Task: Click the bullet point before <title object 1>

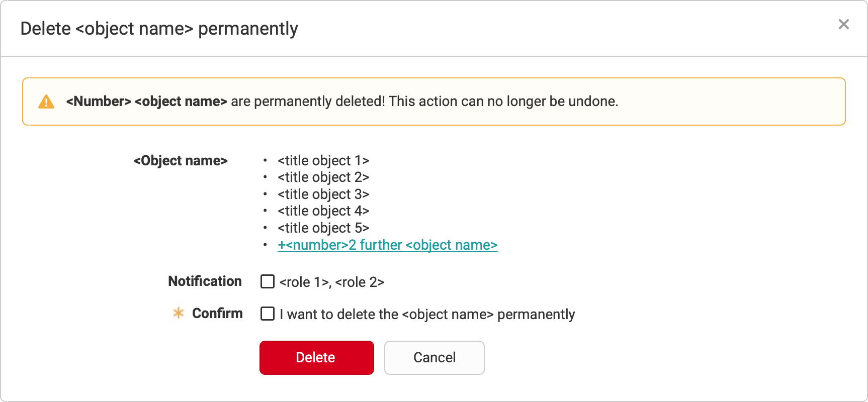Action: coord(265,161)
